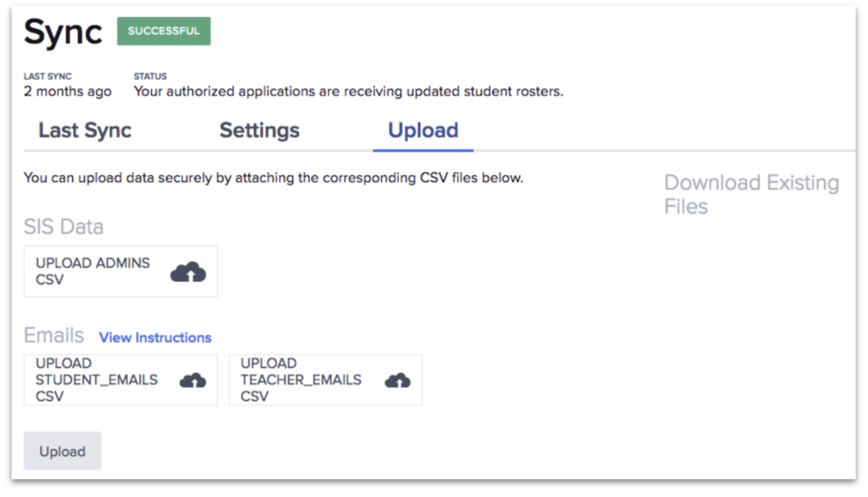Open the Settings tab

click(259, 130)
